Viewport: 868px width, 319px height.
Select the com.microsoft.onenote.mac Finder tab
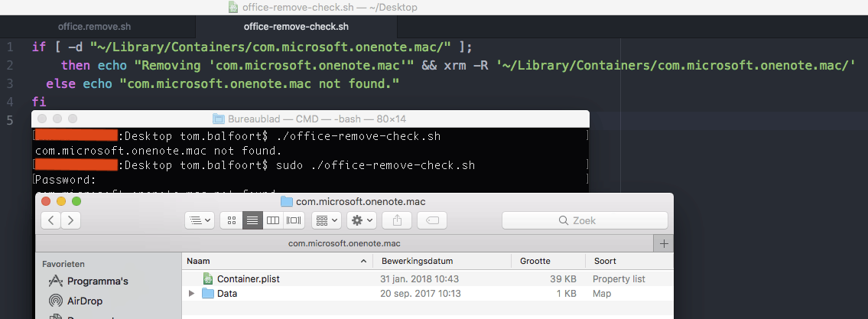point(344,243)
